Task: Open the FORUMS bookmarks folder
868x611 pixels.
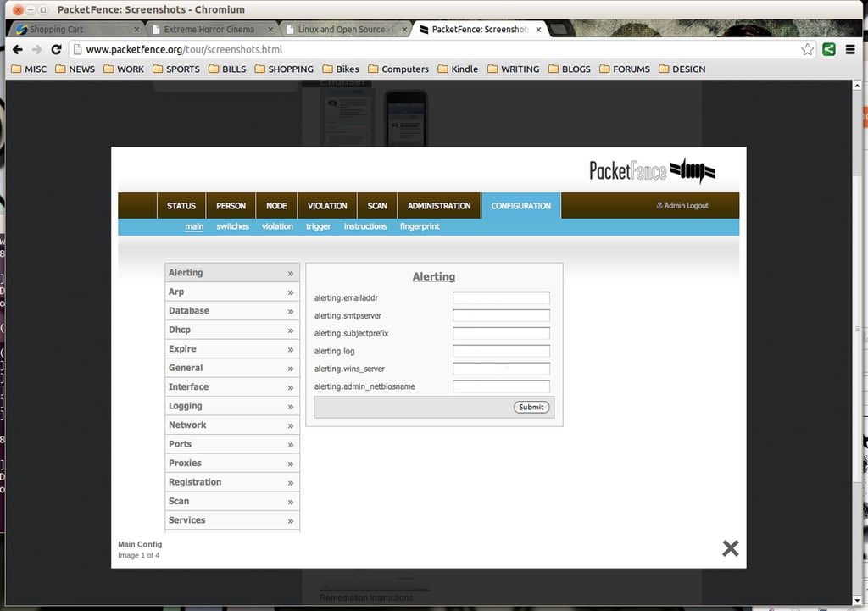Action: pos(625,69)
